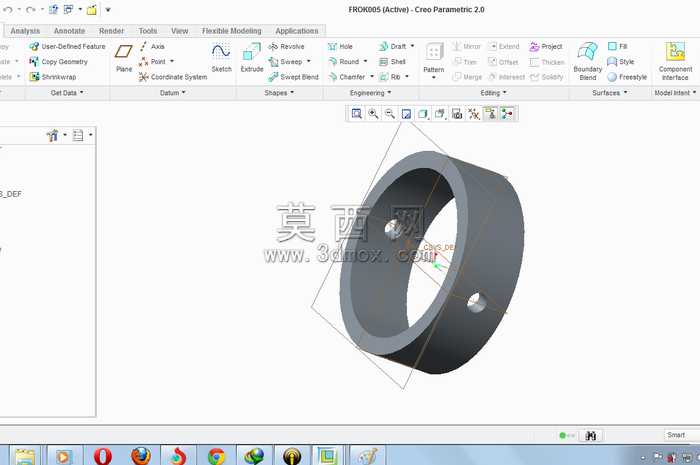Click the Repaint icon in graphics toolbar
This screenshot has width=700, height=465.
tap(406, 114)
